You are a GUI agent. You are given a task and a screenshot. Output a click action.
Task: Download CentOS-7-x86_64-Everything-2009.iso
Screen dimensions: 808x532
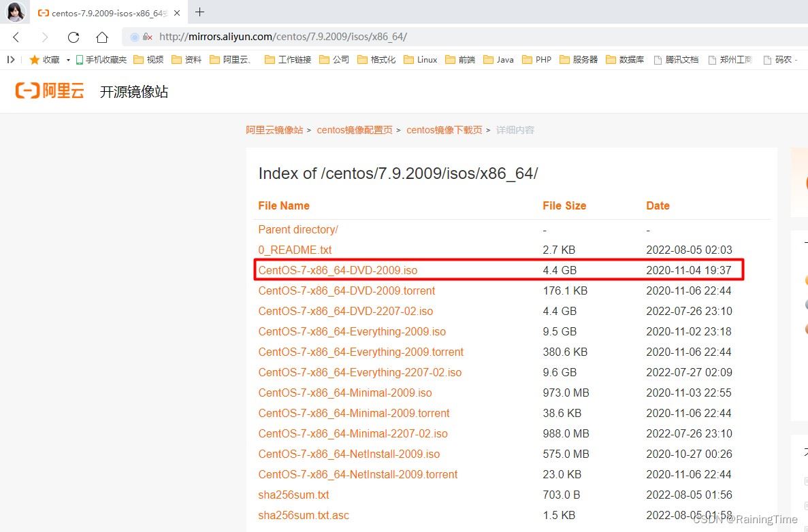click(x=352, y=332)
